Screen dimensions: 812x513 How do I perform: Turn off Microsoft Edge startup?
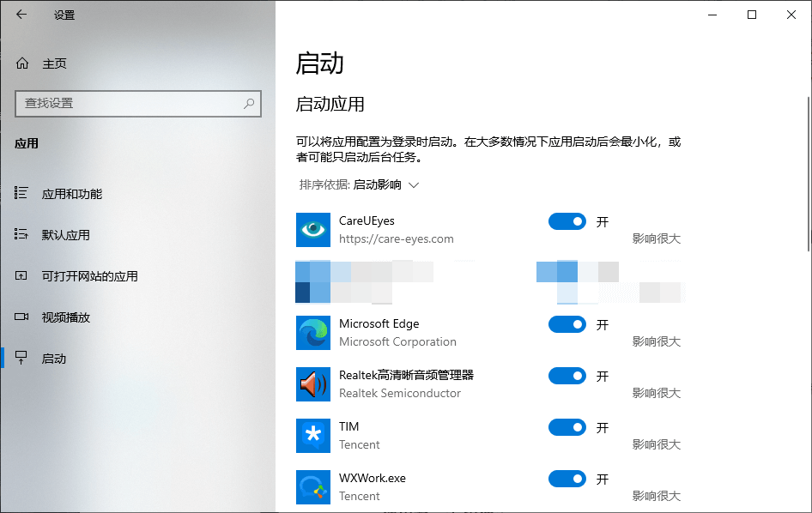567,324
